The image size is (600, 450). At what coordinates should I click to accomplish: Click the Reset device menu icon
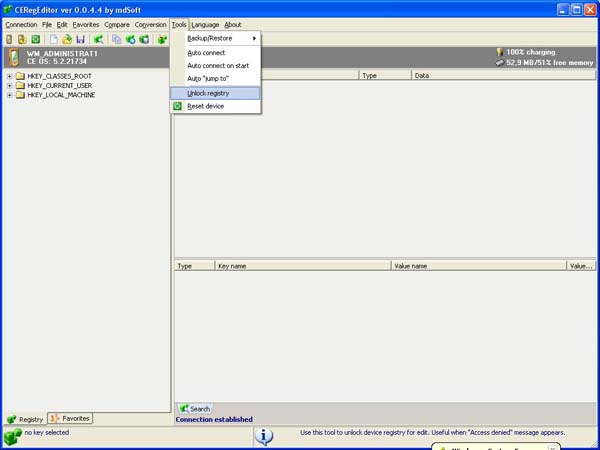[x=178, y=106]
